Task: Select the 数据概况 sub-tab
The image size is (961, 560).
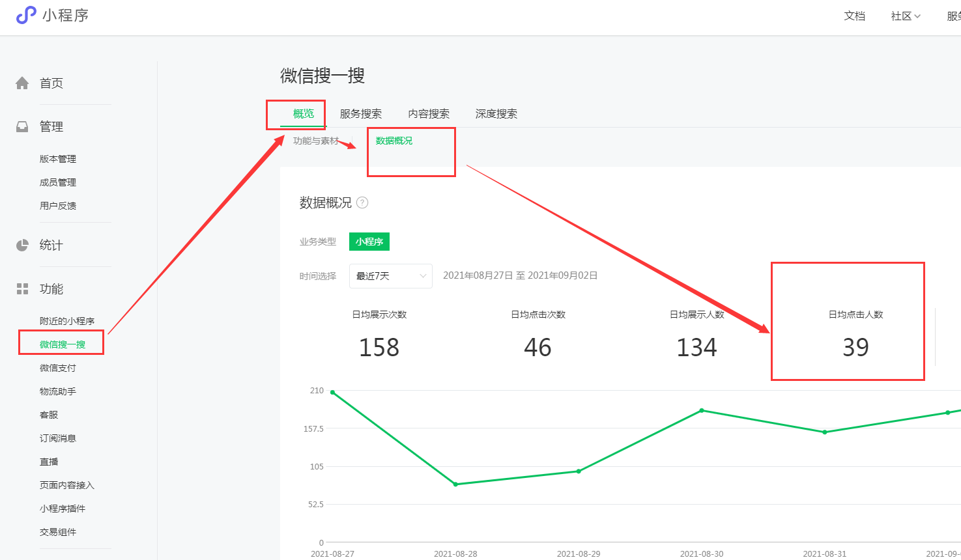Action: pos(394,141)
